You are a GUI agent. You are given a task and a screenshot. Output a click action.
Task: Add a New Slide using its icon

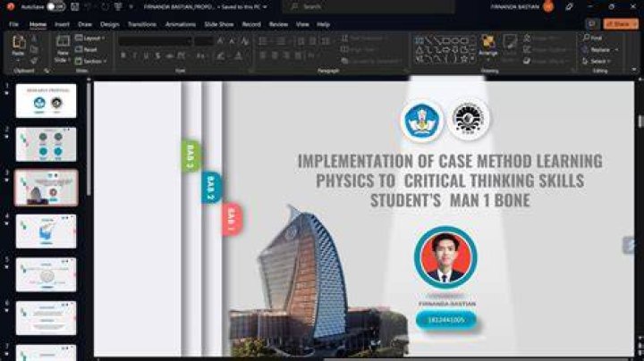pos(63,42)
